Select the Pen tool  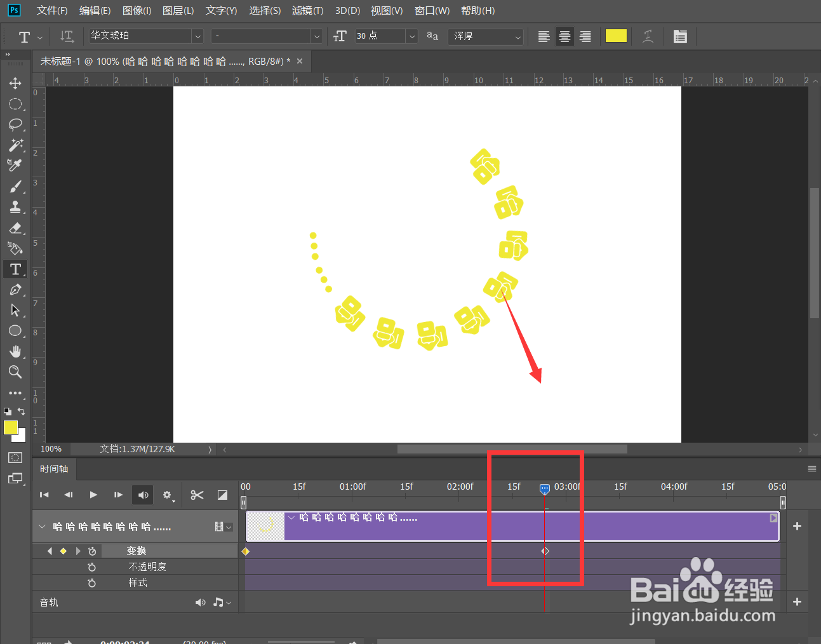(15, 290)
